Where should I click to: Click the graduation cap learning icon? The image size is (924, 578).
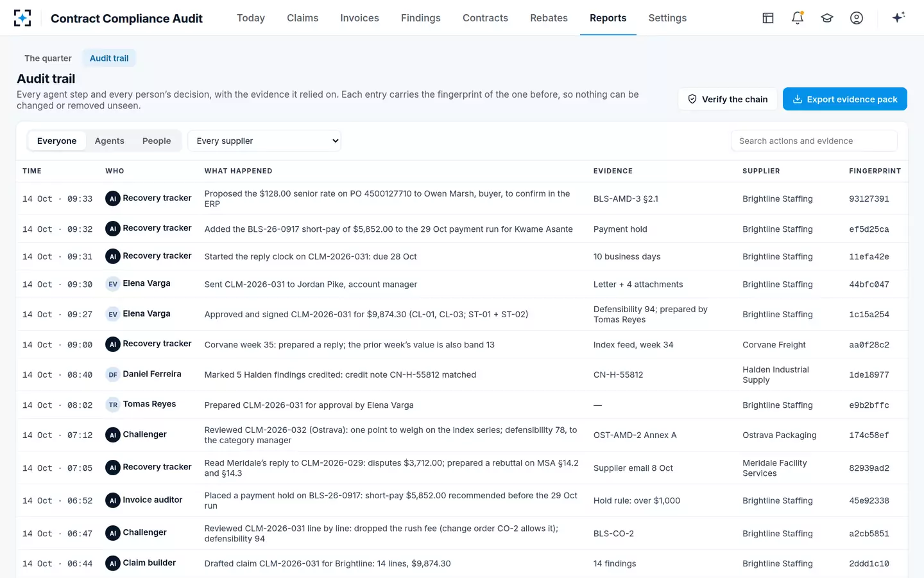[827, 18]
